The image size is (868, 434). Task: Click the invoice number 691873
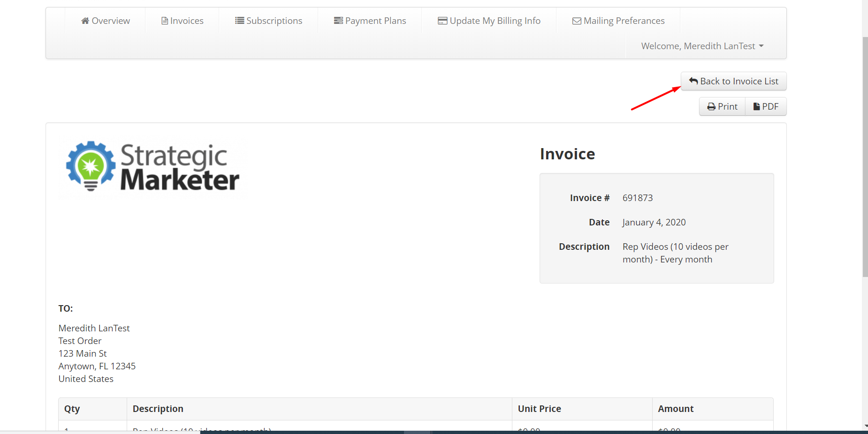637,198
